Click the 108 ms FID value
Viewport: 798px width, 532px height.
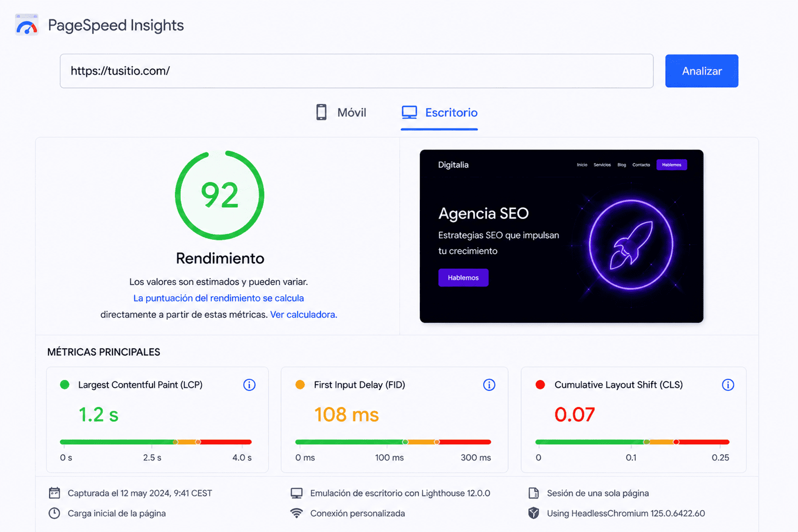tap(347, 414)
